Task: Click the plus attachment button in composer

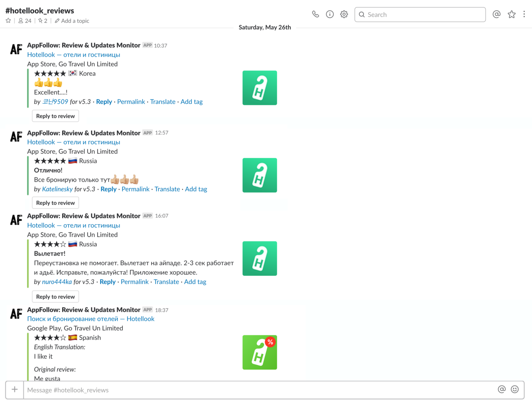Action: point(15,390)
